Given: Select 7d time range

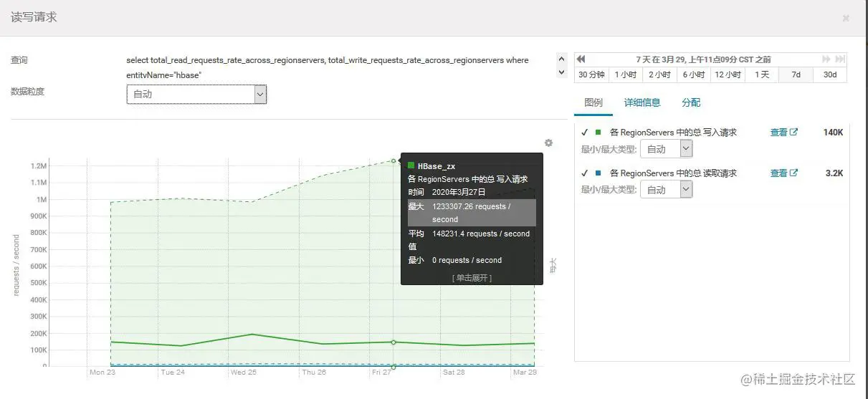Looking at the screenshot, I should point(796,74).
